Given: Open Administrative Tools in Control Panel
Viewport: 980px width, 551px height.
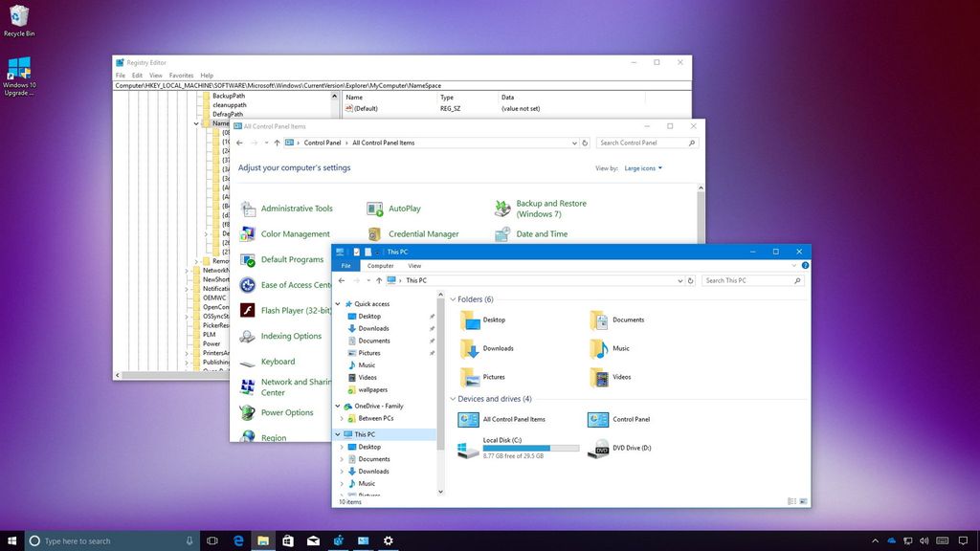Looking at the screenshot, I should (296, 209).
